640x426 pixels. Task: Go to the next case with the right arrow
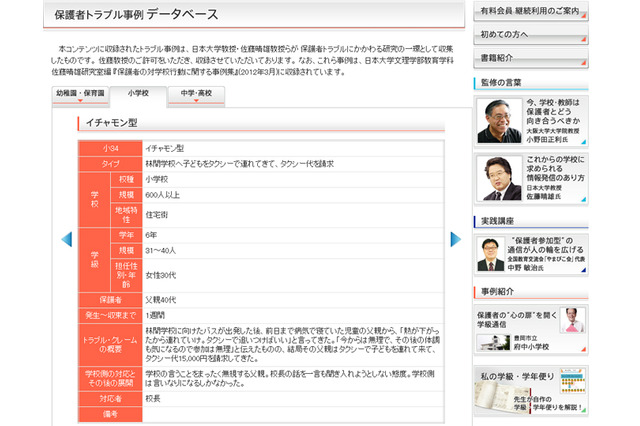coord(456,239)
